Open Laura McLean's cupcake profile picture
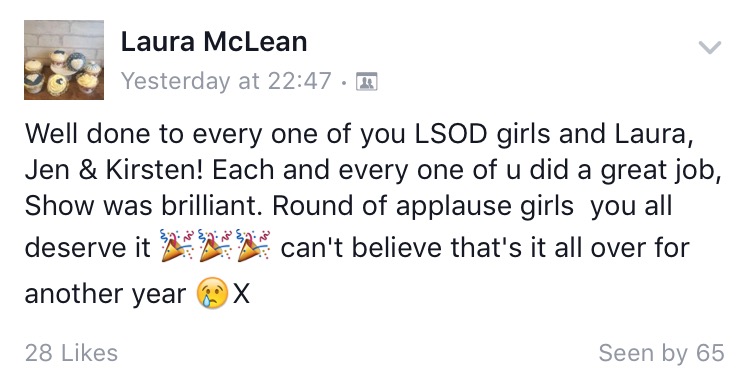 (64, 60)
